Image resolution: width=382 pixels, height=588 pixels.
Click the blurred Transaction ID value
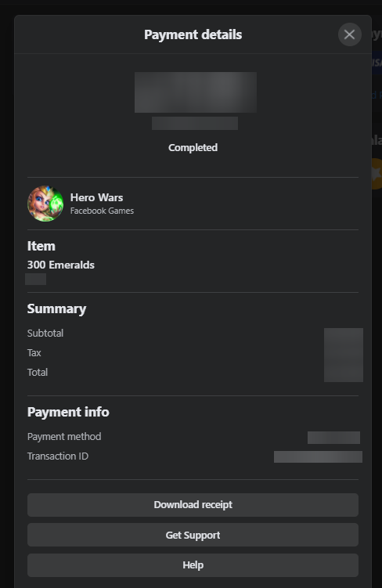click(318, 456)
